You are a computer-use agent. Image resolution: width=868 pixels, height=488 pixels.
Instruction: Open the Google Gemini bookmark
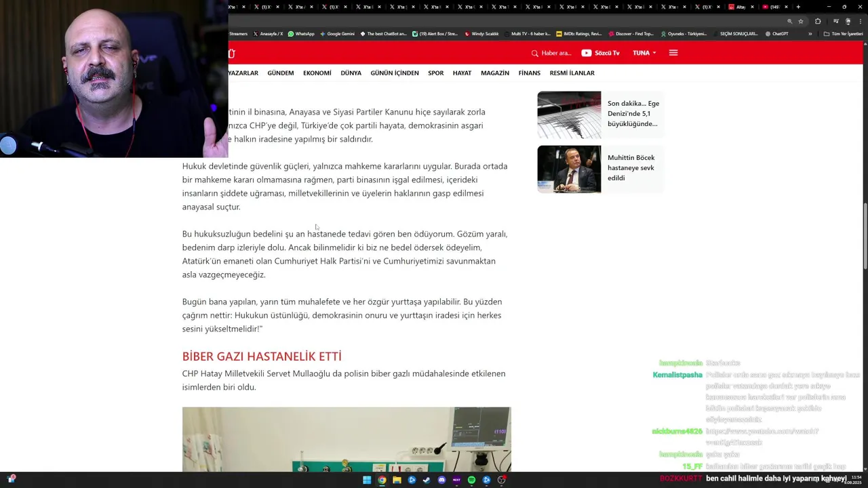(x=337, y=34)
